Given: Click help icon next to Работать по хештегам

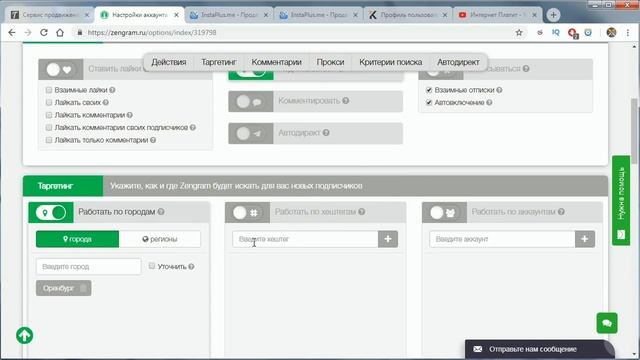Looking at the screenshot, I should tap(362, 212).
